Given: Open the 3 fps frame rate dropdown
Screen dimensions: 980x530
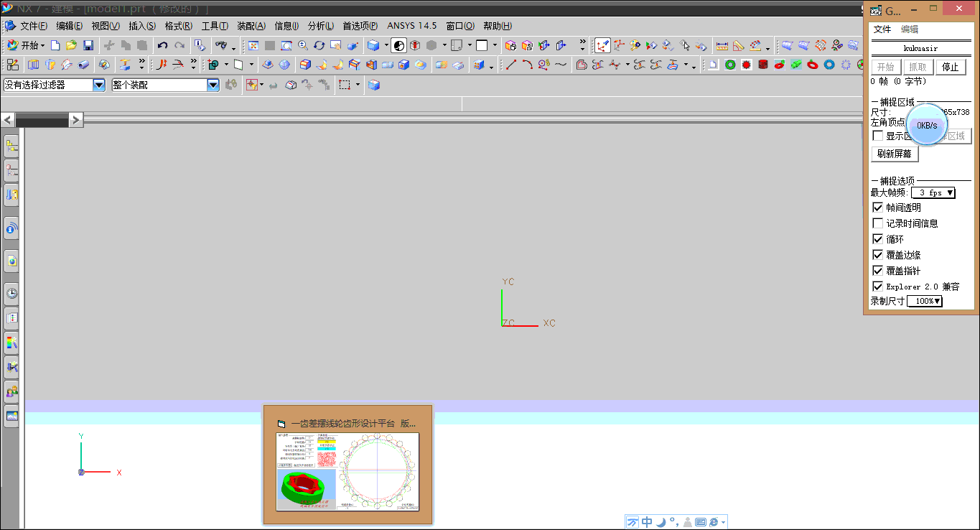Looking at the screenshot, I should pos(933,192).
